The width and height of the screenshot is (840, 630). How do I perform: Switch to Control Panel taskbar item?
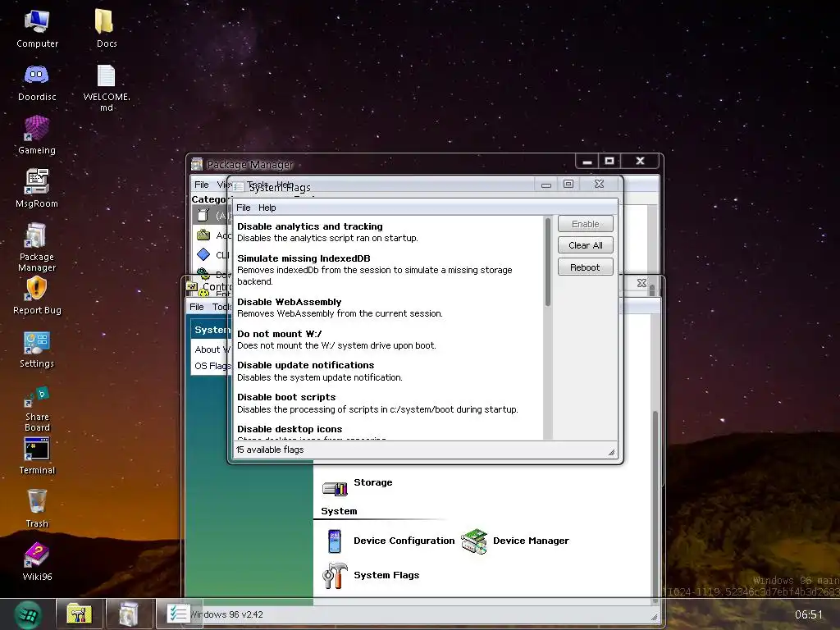80,614
